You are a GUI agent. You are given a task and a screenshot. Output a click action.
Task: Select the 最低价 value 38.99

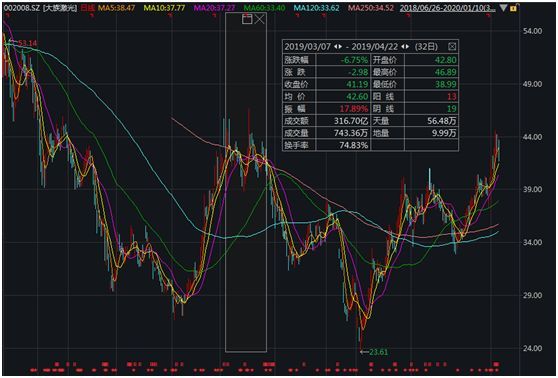point(446,84)
